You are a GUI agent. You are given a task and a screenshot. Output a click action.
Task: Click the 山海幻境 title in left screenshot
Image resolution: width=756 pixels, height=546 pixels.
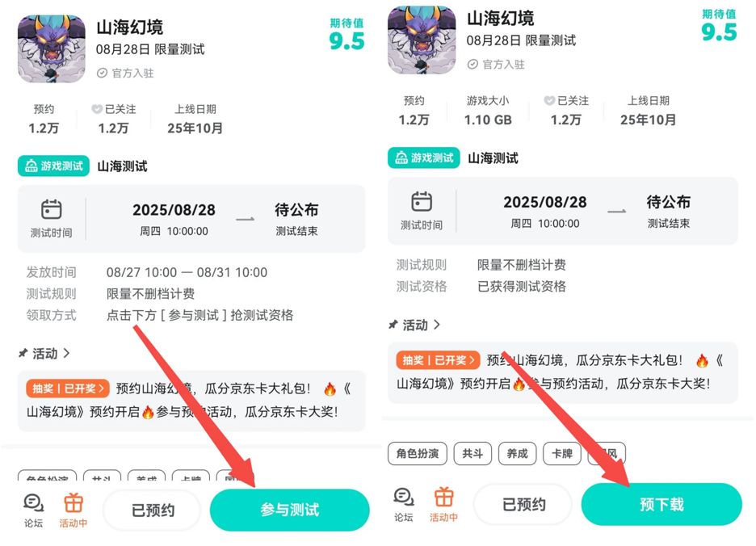[x=130, y=27]
